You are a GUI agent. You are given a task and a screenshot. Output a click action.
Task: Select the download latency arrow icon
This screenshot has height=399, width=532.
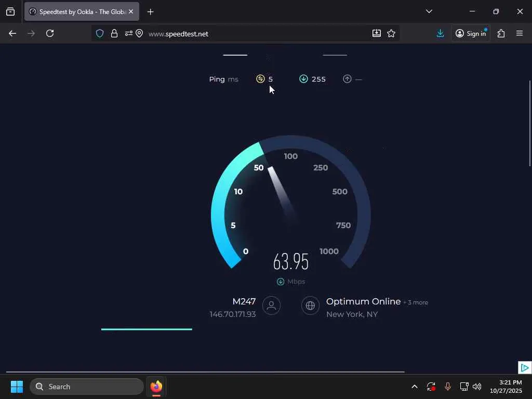click(x=303, y=79)
